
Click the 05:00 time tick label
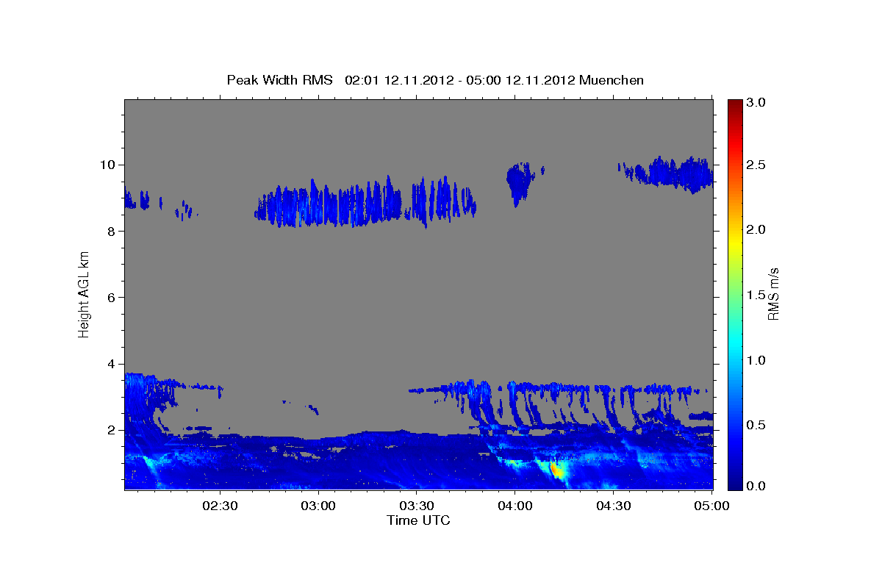pos(711,506)
